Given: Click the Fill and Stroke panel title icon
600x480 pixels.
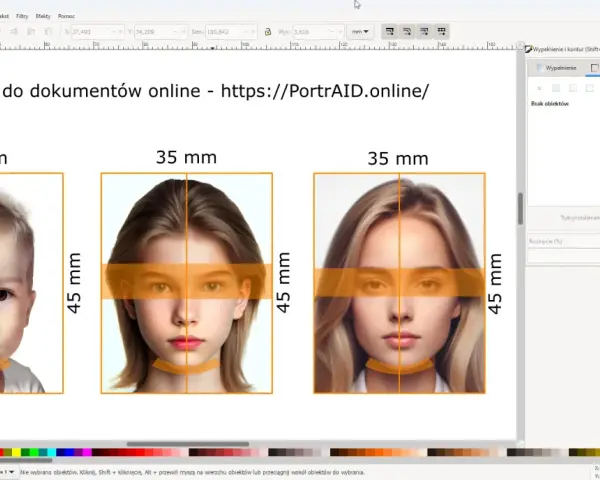Looking at the screenshot, I should 529,49.
